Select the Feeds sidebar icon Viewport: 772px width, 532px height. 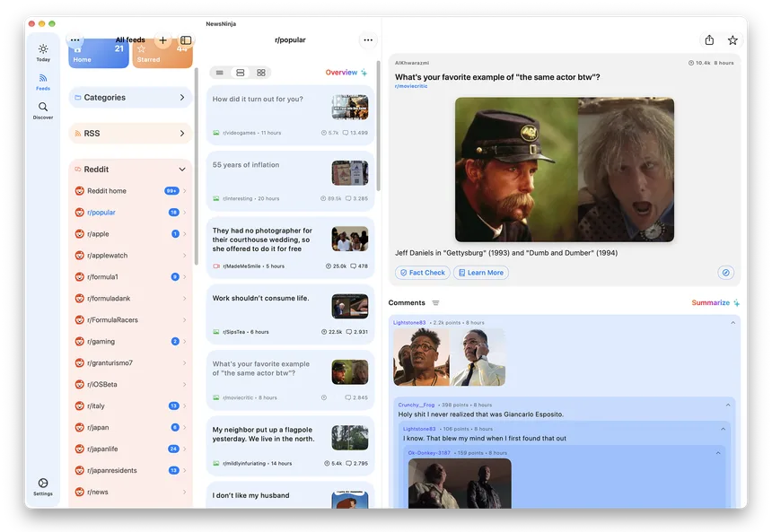43,82
